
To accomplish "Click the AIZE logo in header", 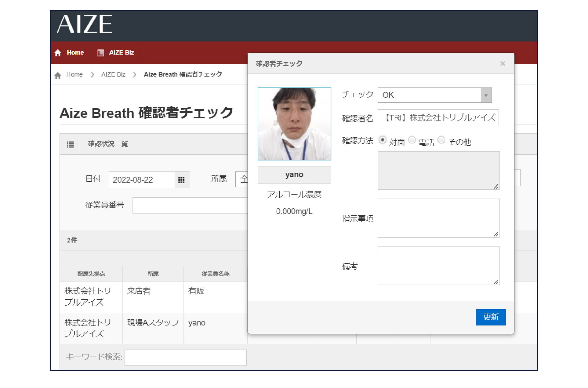I will coord(85,24).
